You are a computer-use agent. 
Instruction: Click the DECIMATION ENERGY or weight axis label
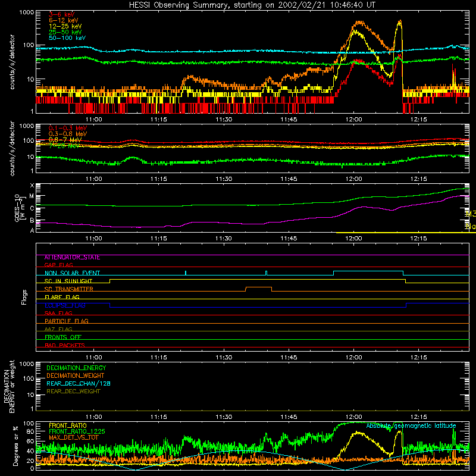[x=9, y=387]
